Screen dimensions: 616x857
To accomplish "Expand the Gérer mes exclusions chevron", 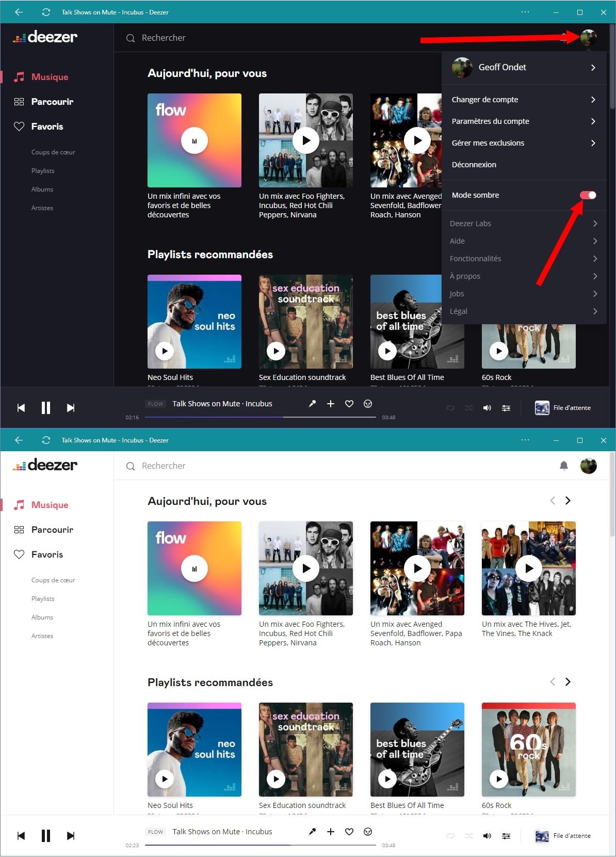I will 593,143.
